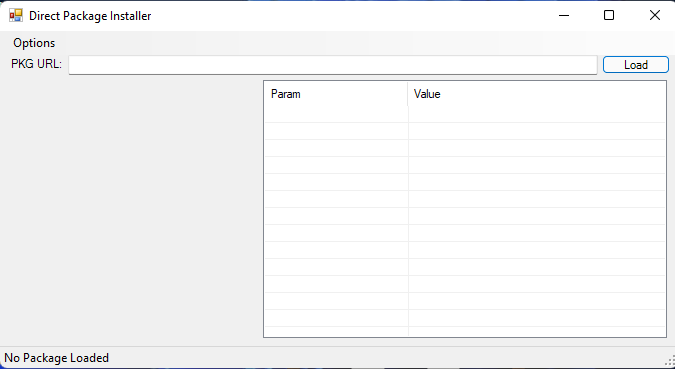Select the Value column header

536,94
